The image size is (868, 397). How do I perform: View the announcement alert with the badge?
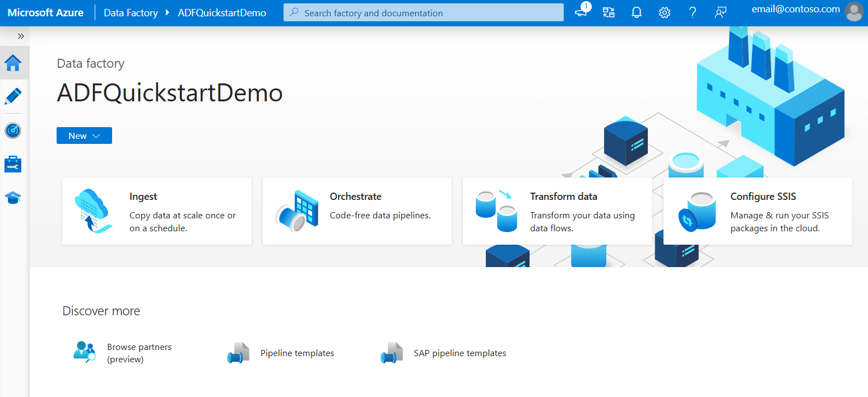(x=581, y=12)
